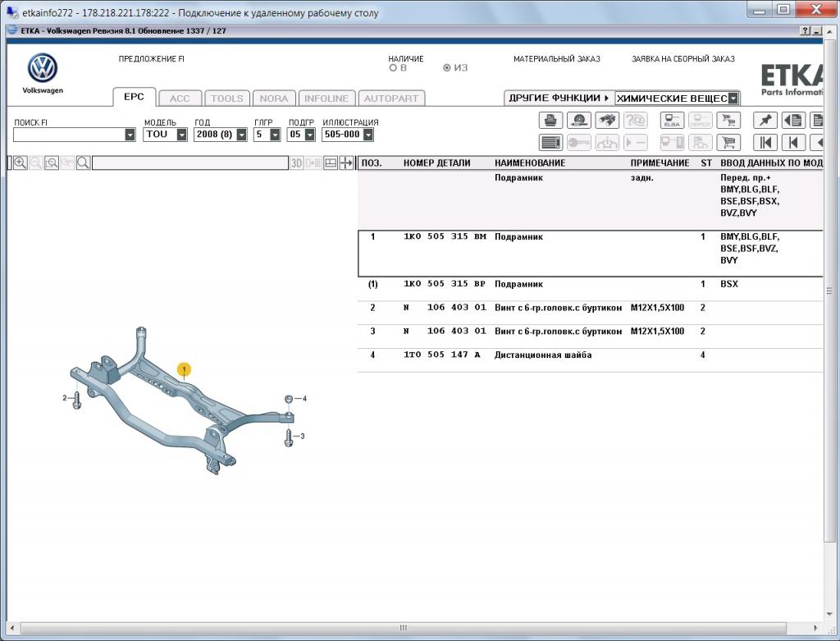The width and height of the screenshot is (840, 641).
Task: Click the wheel and brake disc icon
Action: coord(578,120)
